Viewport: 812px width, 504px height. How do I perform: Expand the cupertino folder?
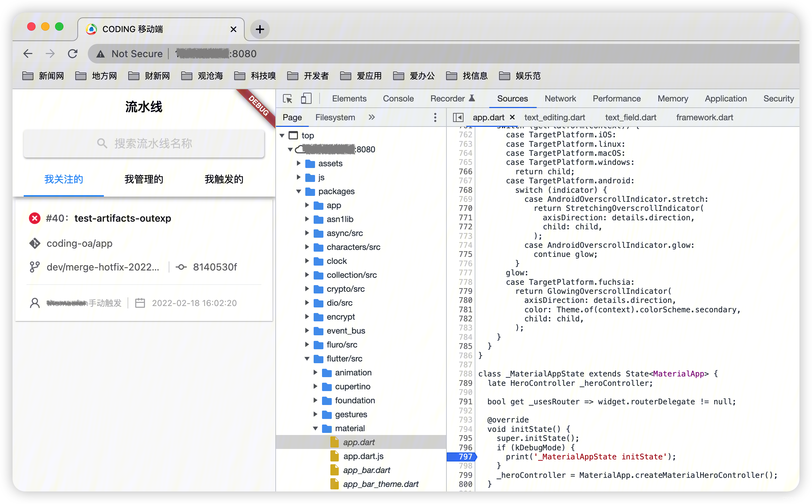pyautogui.click(x=315, y=386)
